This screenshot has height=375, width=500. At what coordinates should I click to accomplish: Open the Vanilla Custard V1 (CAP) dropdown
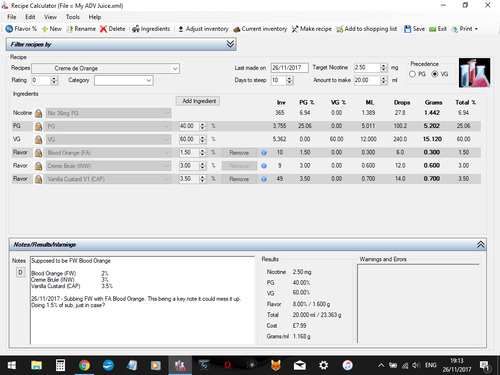coord(109,179)
